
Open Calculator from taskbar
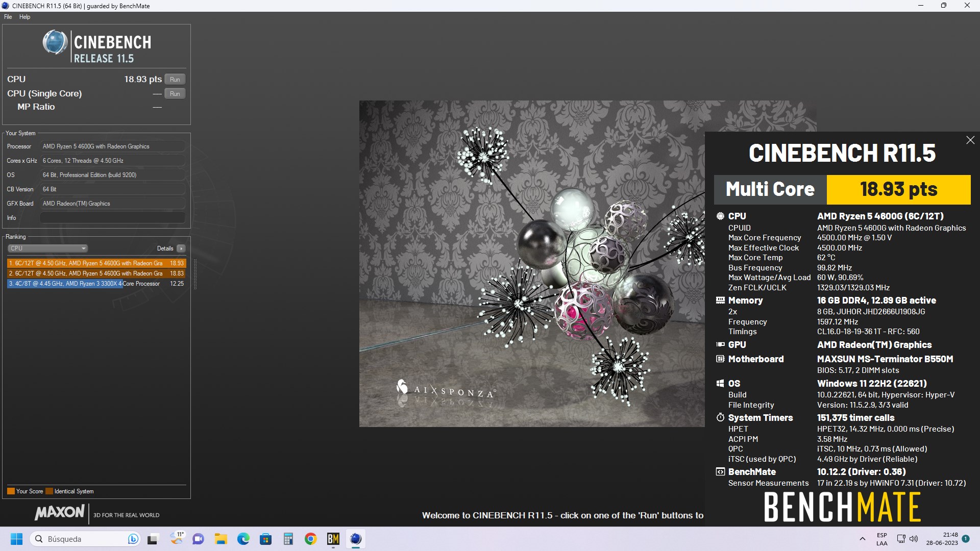288,539
